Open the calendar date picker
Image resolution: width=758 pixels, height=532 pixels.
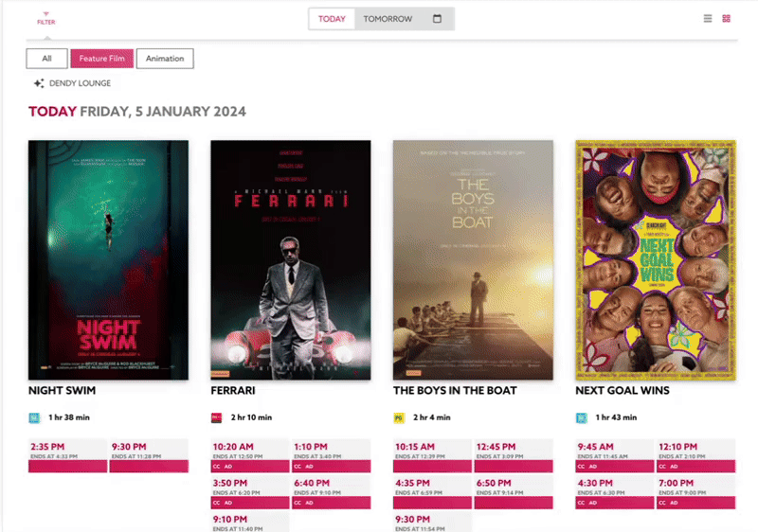(437, 18)
